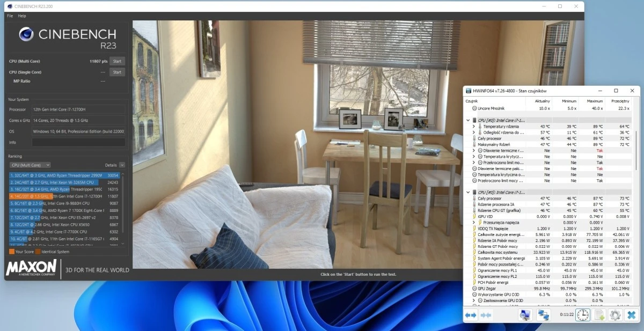Click the collapse-columns inward arrows icon in HWiNFO
This screenshot has width=644, height=331.
[485, 315]
